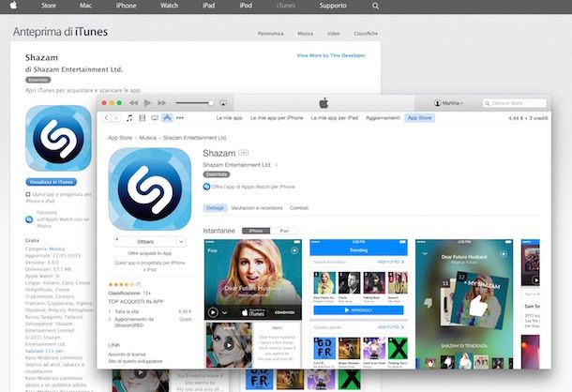This screenshot has height=392, width=572.
Task: Show iPad screenshots toggle
Action: [284, 231]
